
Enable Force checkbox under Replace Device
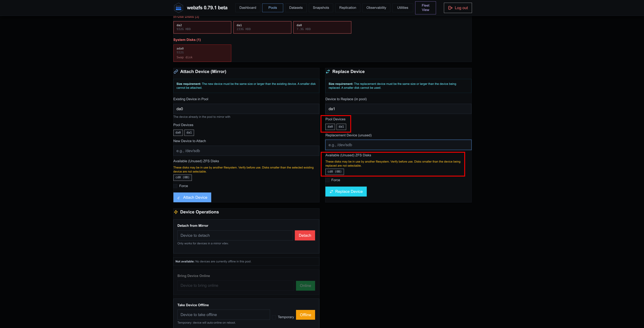coord(328,180)
